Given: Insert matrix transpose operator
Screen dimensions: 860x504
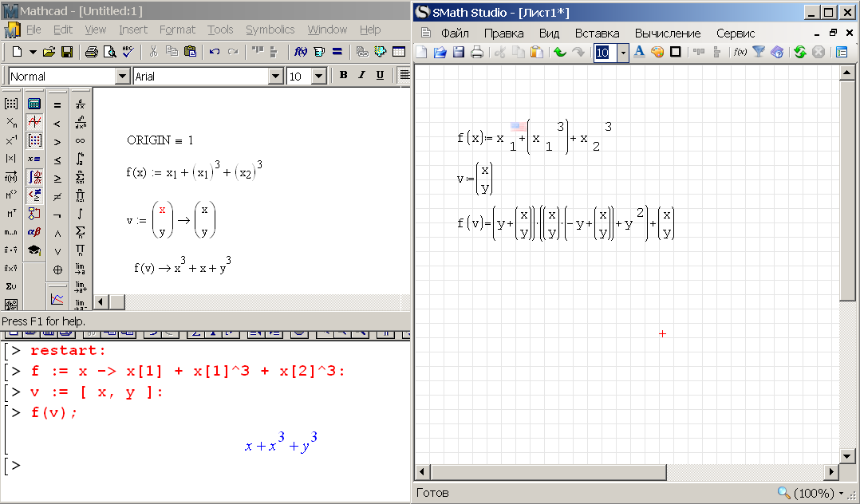Looking at the screenshot, I should pos(11,214).
